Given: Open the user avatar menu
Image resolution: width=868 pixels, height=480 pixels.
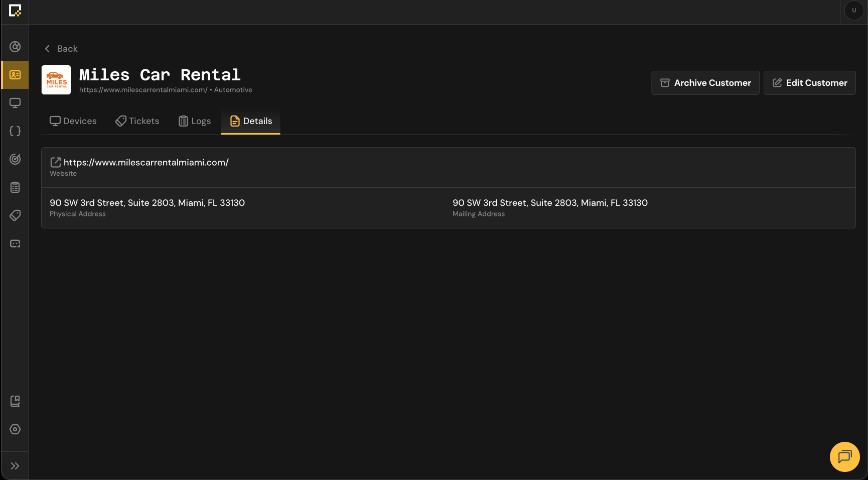Looking at the screenshot, I should (x=854, y=11).
